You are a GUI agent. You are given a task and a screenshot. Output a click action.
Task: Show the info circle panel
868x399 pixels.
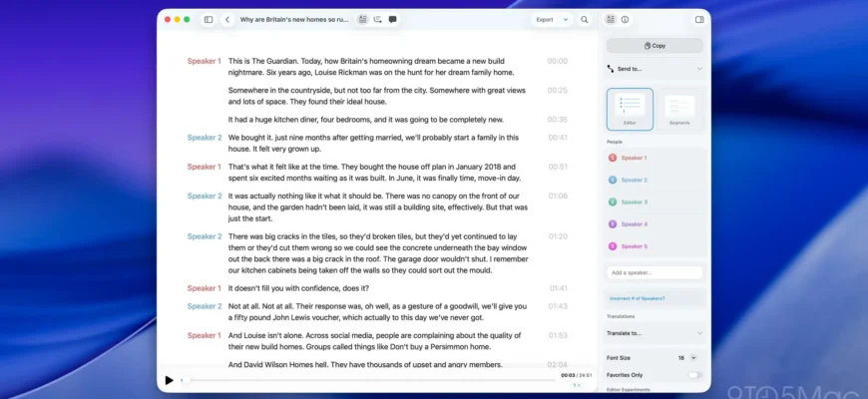[x=625, y=19]
